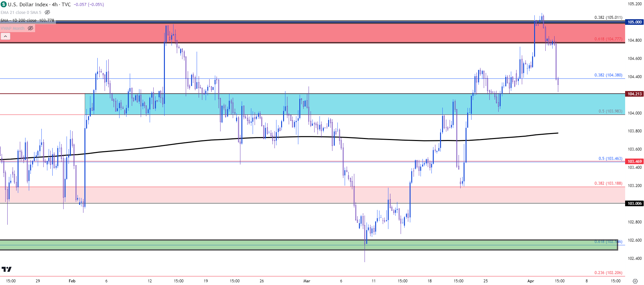Click the 104.800 price axis value

(x=635, y=40)
